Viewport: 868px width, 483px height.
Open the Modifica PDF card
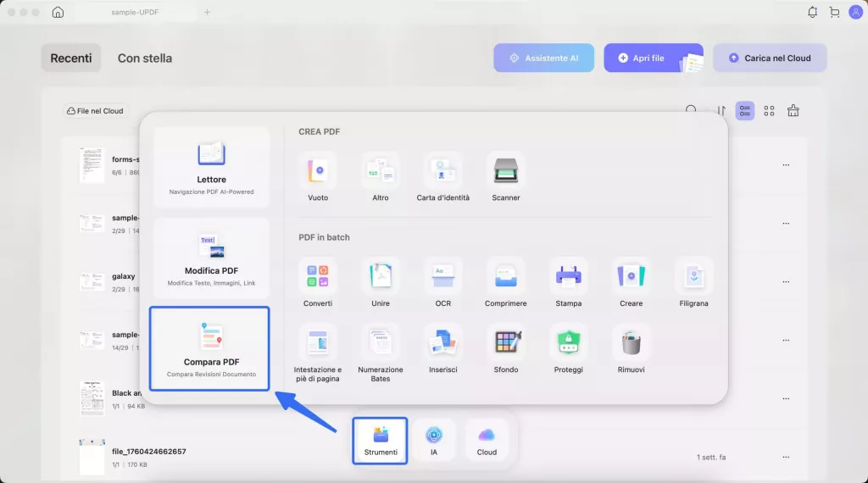[211, 258]
